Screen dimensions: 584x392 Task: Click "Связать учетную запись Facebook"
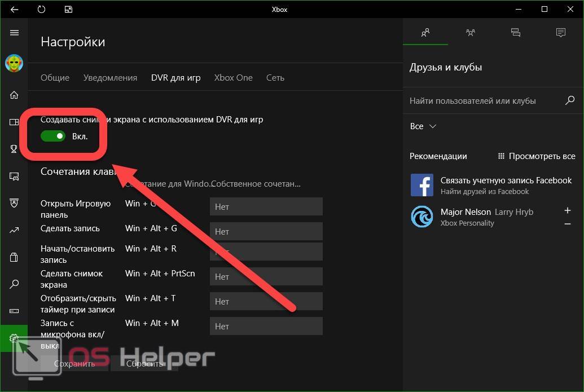(506, 180)
